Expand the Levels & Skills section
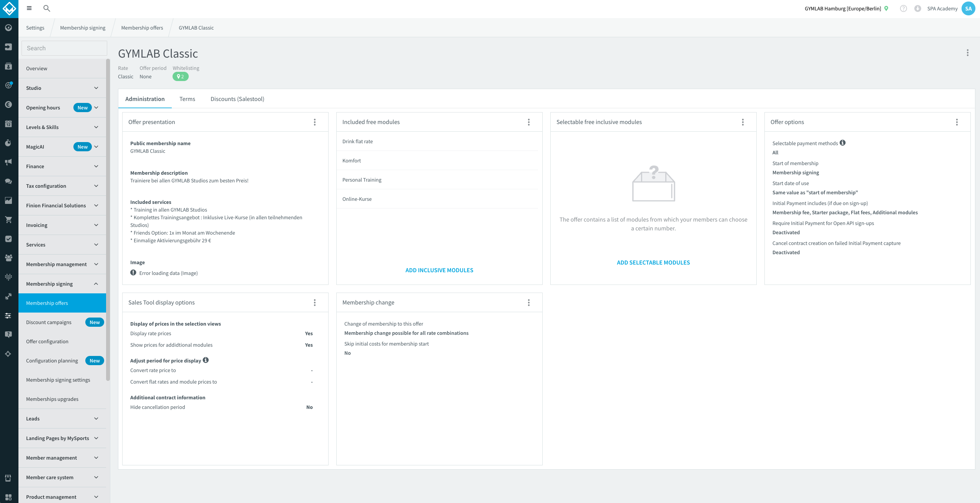The width and height of the screenshot is (980, 503). pos(62,127)
